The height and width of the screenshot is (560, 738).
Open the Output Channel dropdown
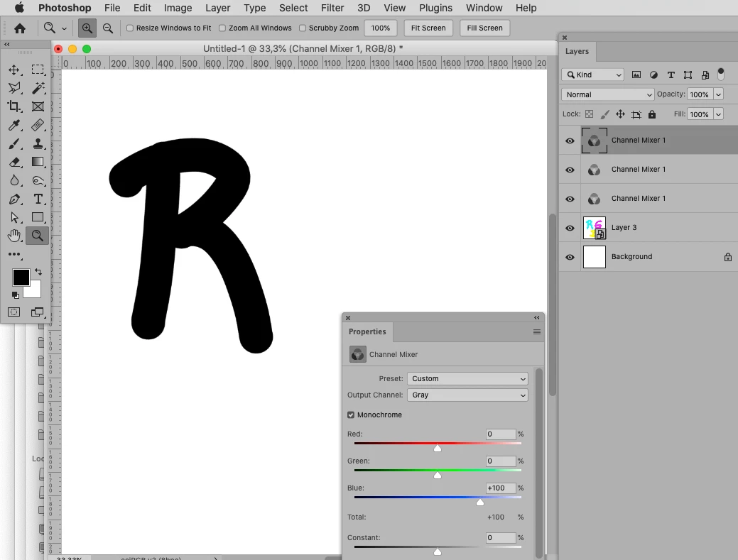tap(467, 395)
